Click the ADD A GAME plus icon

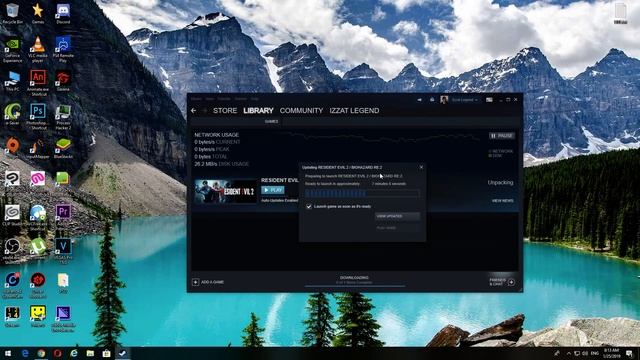[x=196, y=282]
